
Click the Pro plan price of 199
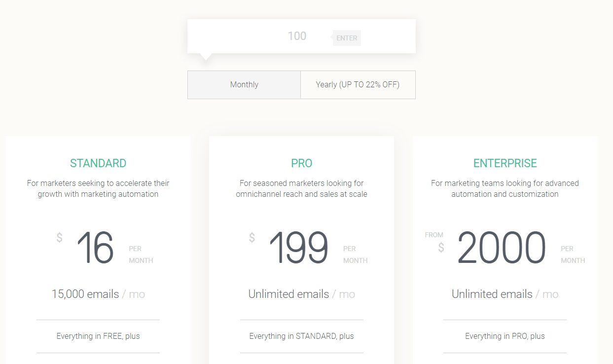point(299,248)
